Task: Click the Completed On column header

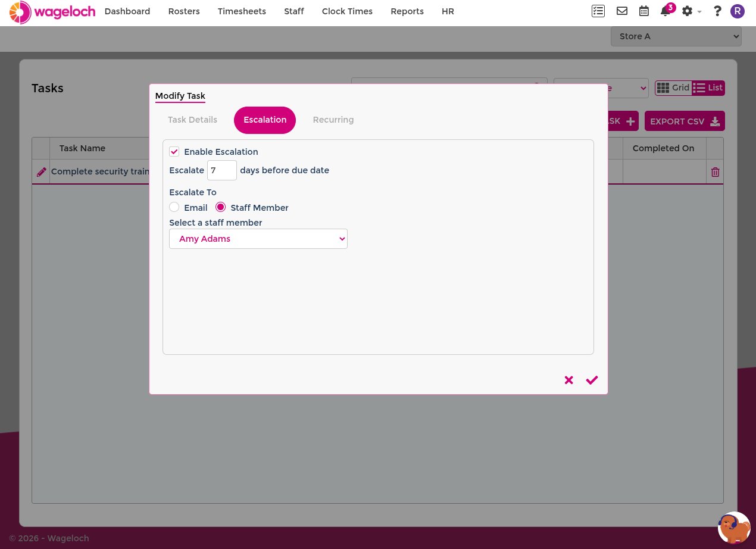Action: [x=664, y=148]
